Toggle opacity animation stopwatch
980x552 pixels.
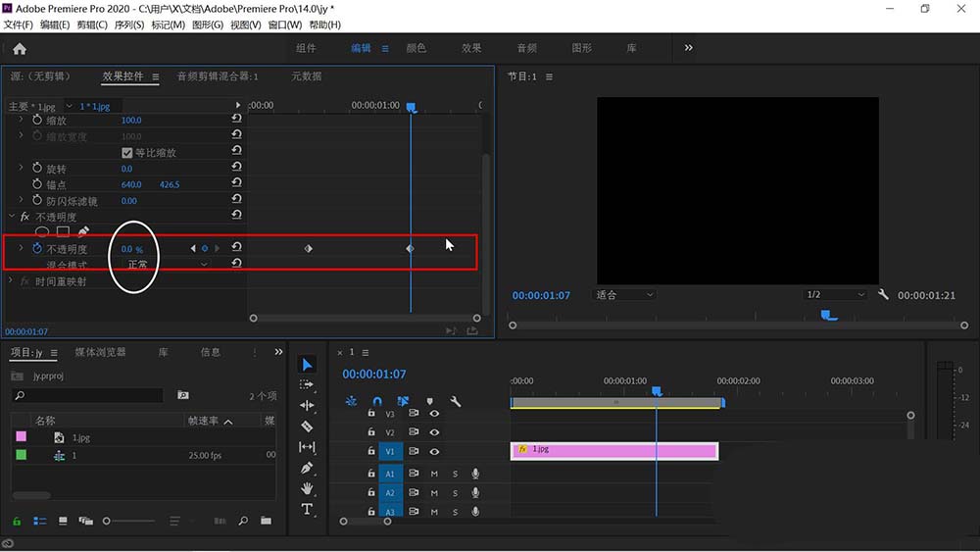pos(37,249)
